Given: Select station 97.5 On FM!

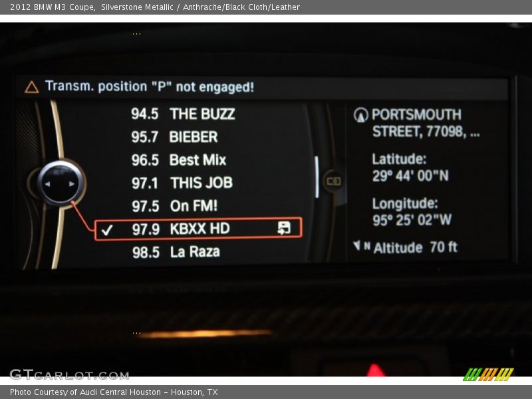Looking at the screenshot, I should click(x=174, y=206).
